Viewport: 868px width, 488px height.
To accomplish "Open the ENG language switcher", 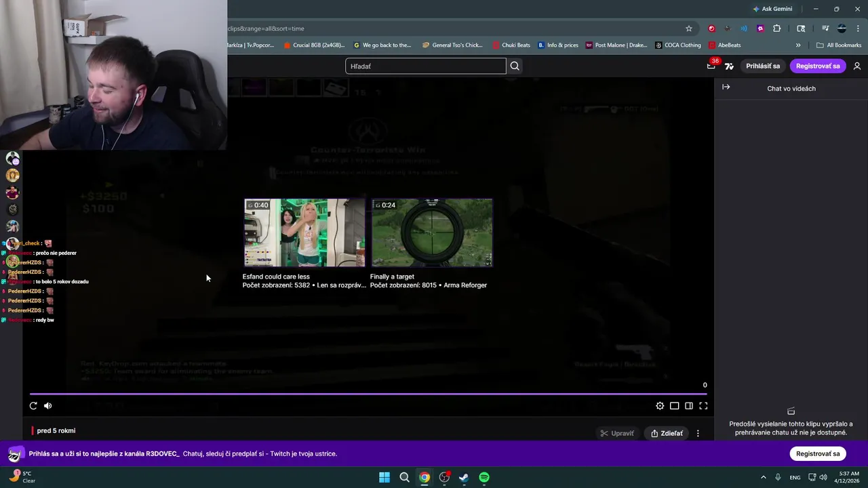I will coord(795,477).
